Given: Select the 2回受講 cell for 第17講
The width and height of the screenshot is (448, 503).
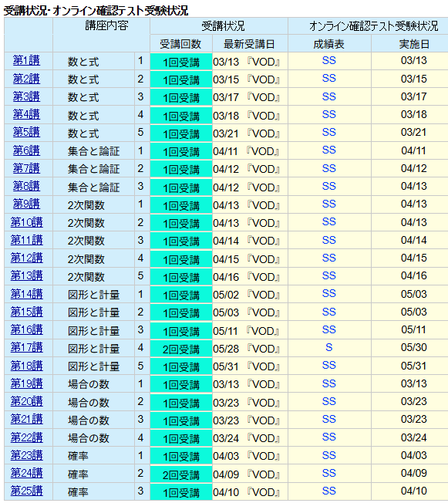Looking at the screenshot, I should tap(181, 348).
